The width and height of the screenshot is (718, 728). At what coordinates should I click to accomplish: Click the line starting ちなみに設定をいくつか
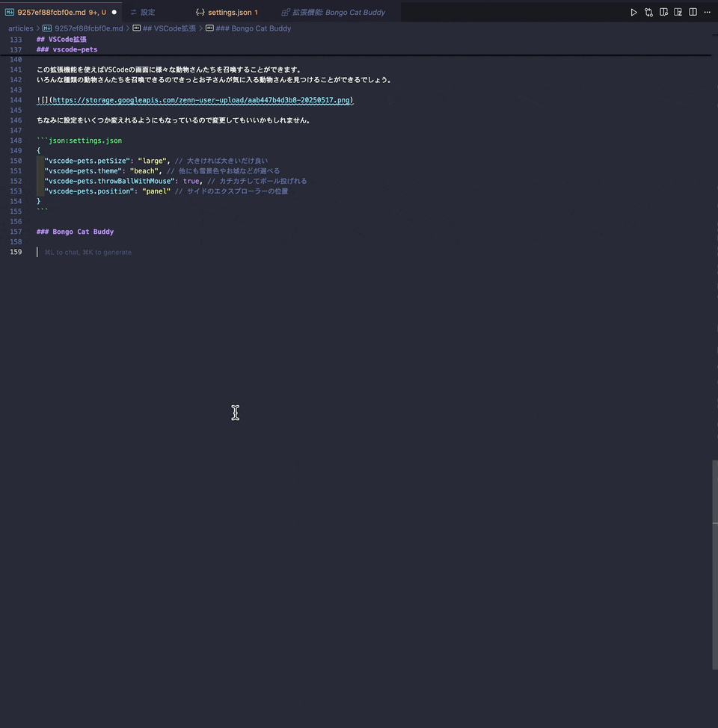click(174, 120)
